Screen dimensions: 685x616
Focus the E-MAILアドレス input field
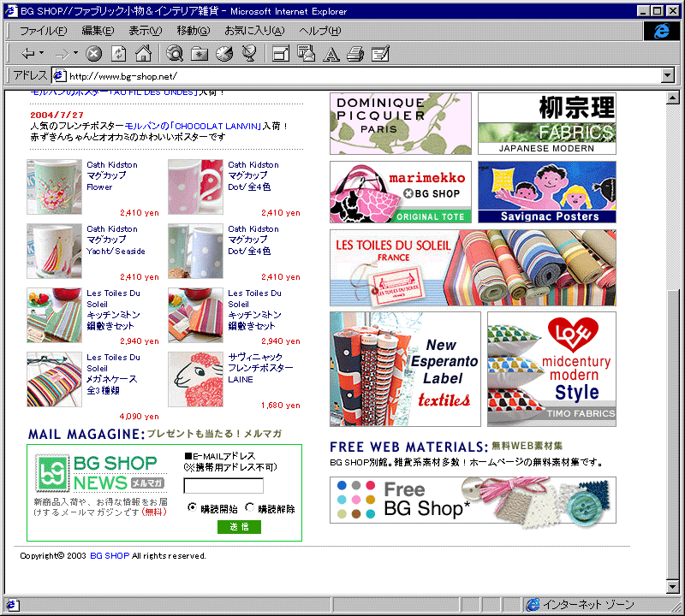tap(223, 485)
